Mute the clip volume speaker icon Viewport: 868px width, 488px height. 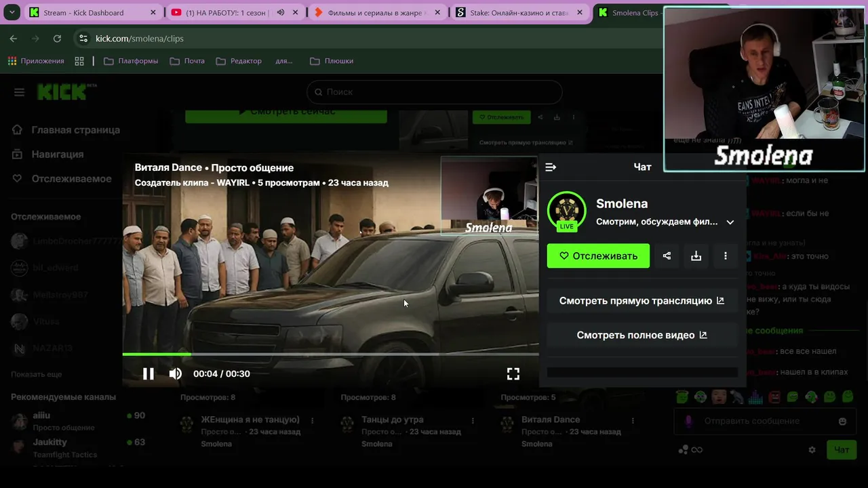pyautogui.click(x=175, y=373)
